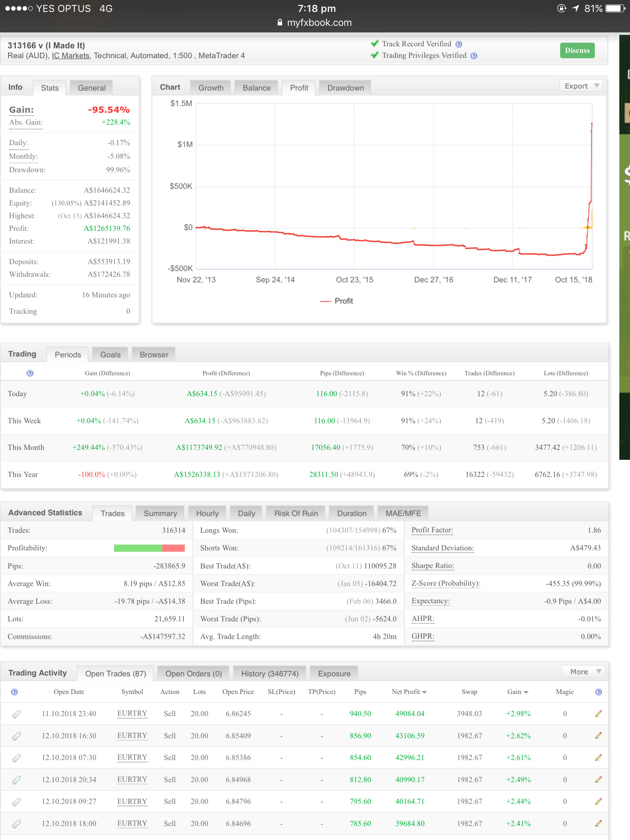Click EURTRY symbol in the 6.85409 row
The height and width of the screenshot is (840, 630).
(132, 735)
